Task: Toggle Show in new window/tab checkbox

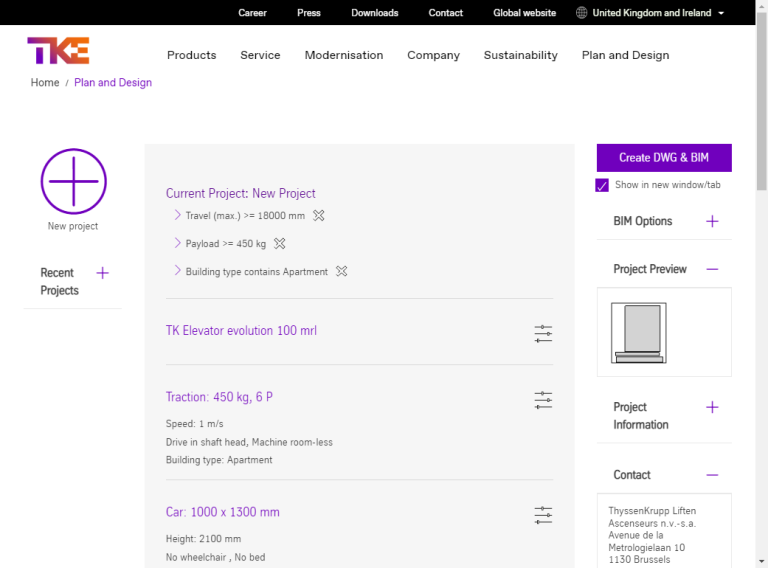Action: tap(602, 185)
